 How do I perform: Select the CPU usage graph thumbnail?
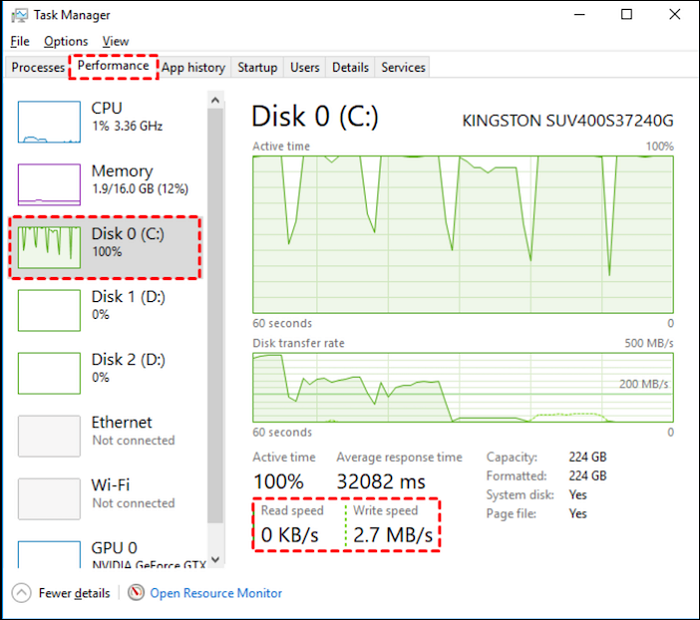point(49,121)
